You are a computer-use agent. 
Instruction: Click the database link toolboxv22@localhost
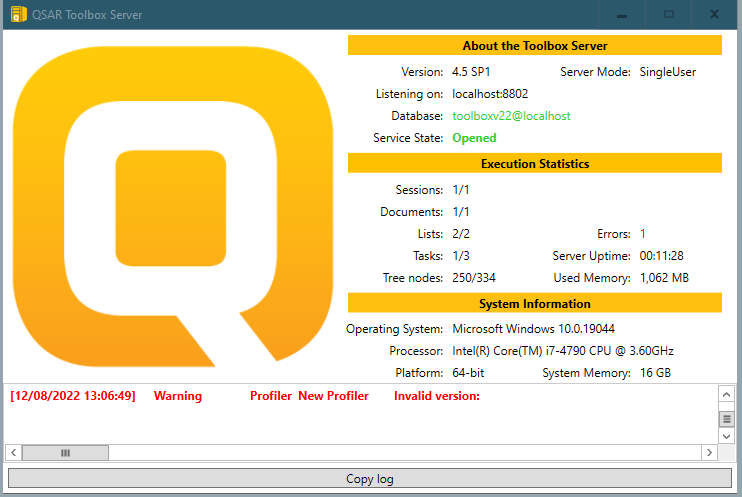pyautogui.click(x=511, y=116)
